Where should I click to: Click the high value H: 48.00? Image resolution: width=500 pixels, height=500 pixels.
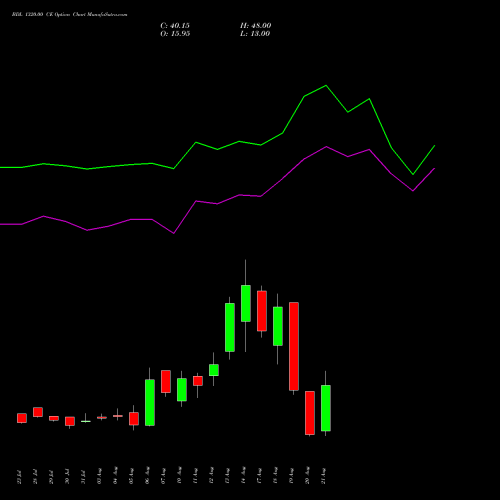(x=255, y=26)
